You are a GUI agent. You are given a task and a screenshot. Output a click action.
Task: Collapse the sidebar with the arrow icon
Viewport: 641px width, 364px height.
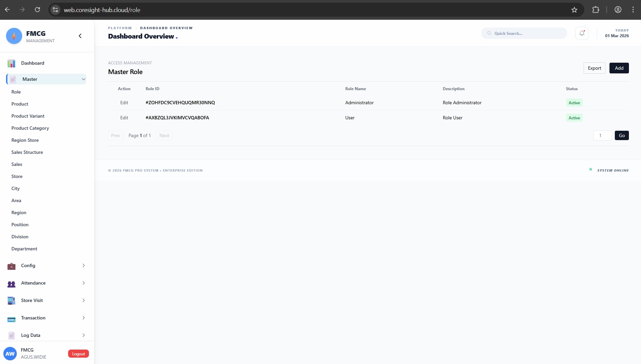(x=80, y=36)
